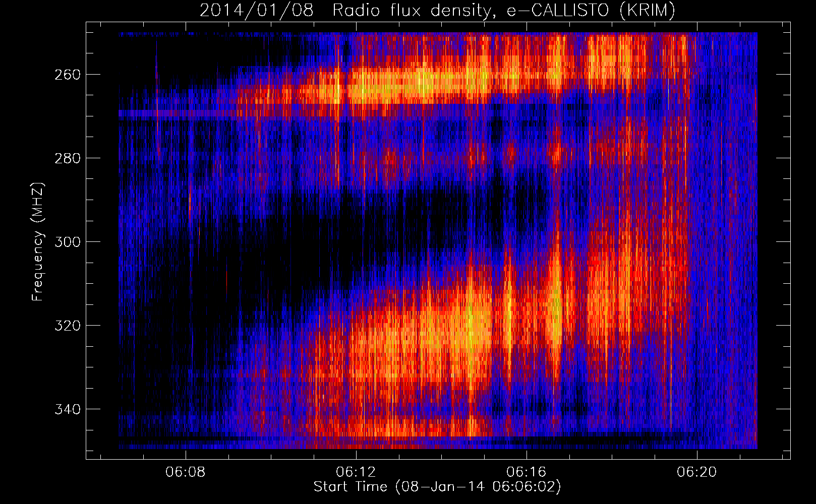Click the 340 frequency tick label

coord(68,409)
